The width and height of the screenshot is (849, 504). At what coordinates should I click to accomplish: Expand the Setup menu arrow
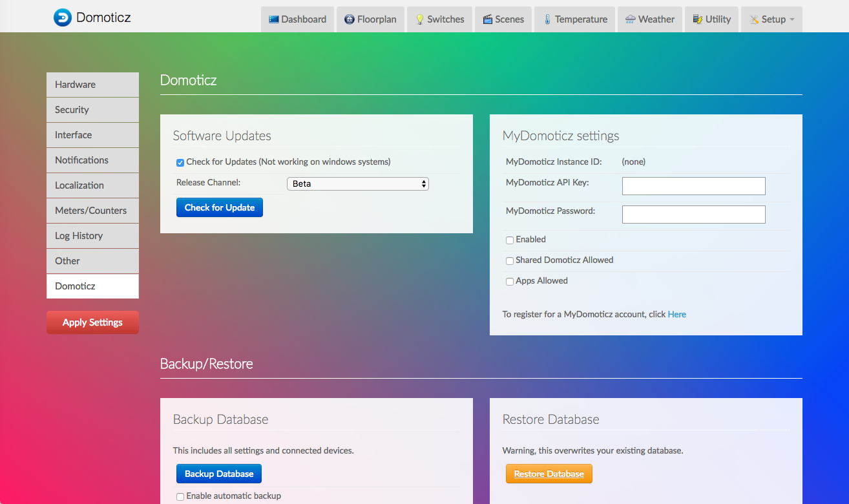click(x=792, y=19)
